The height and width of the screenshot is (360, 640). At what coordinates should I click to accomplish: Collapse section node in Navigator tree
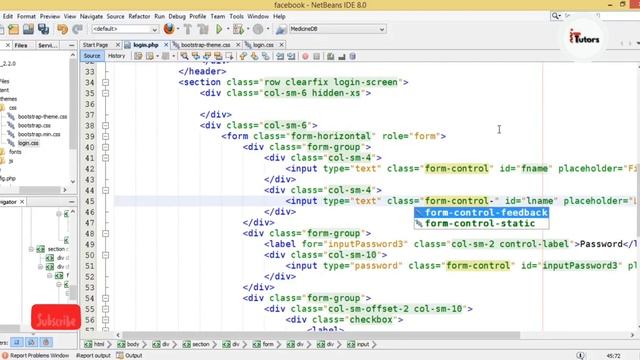pyautogui.click(x=31, y=249)
